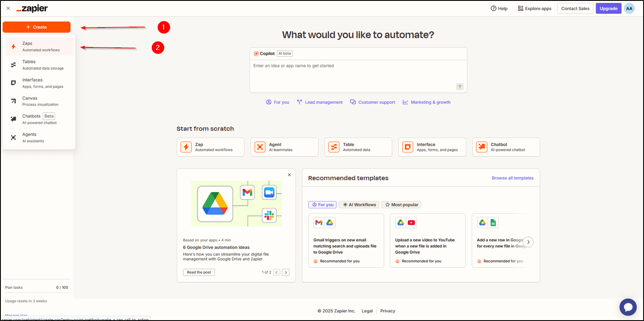The height and width of the screenshot is (321, 644).
Task: Click the Interfaces icon in dropdown menu
Action: click(x=14, y=83)
